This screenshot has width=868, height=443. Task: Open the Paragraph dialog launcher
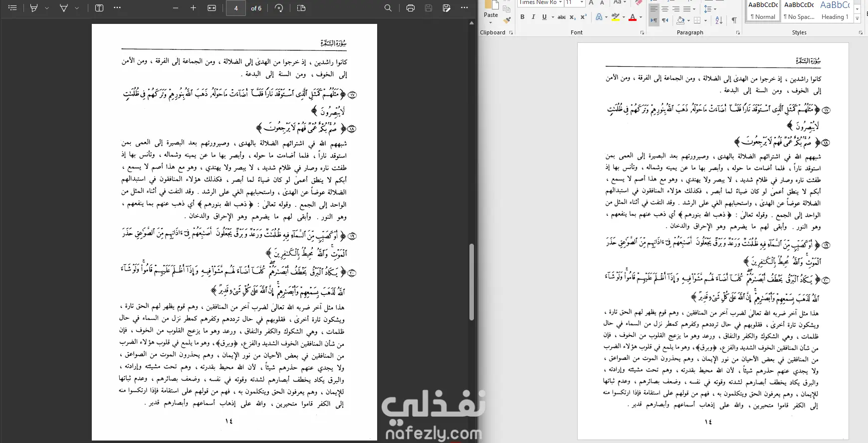click(x=738, y=33)
